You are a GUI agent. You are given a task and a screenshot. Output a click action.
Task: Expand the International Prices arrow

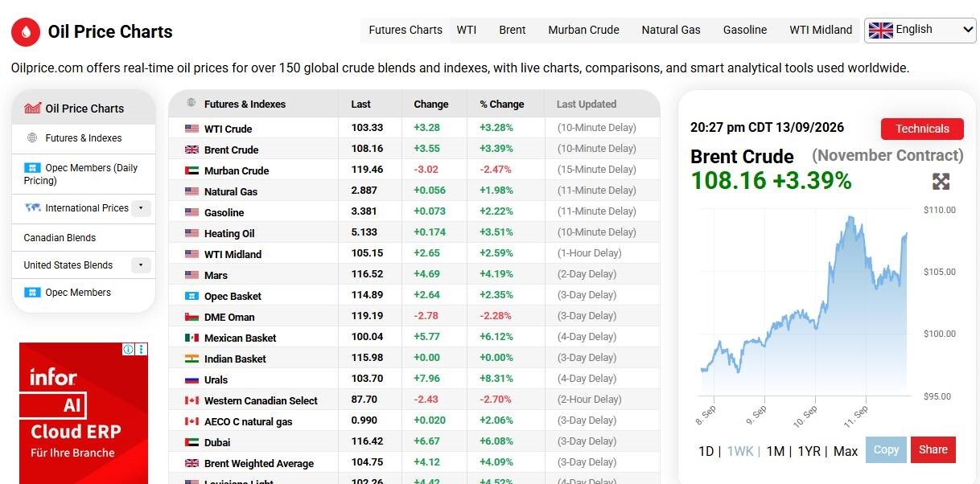point(141,208)
